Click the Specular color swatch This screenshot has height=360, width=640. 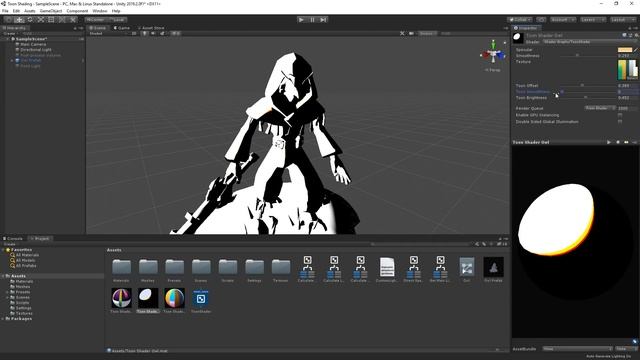pyautogui.click(x=624, y=50)
